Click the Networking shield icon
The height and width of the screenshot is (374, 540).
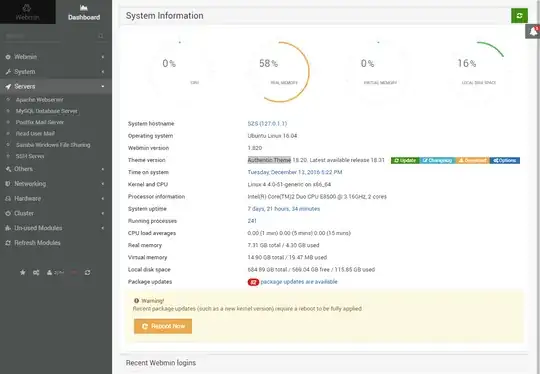tap(8, 184)
